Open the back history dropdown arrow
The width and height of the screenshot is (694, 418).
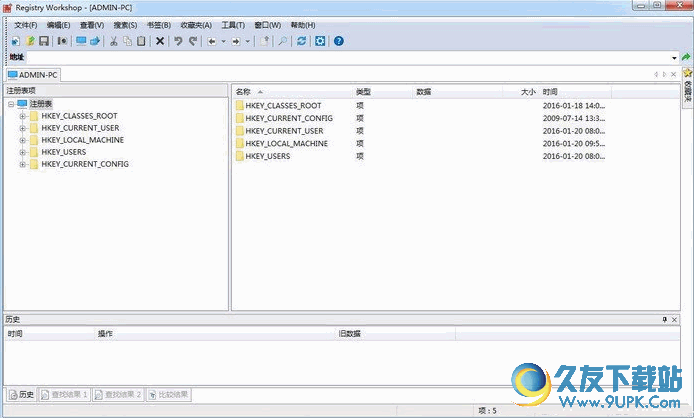224,42
